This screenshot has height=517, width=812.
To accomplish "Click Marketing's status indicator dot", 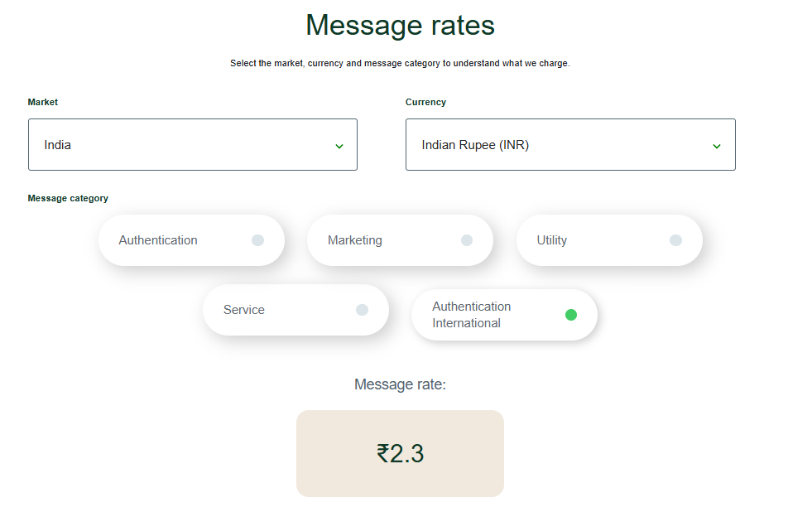I will pyautogui.click(x=466, y=239).
